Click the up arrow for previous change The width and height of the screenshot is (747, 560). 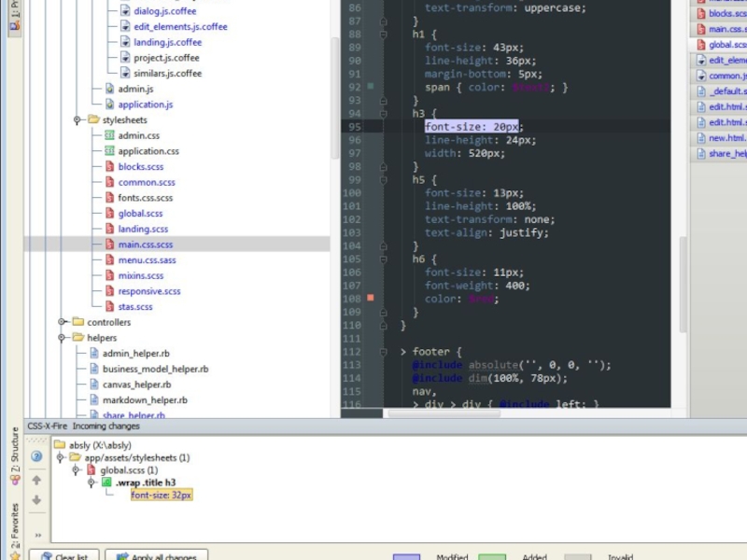(36, 480)
